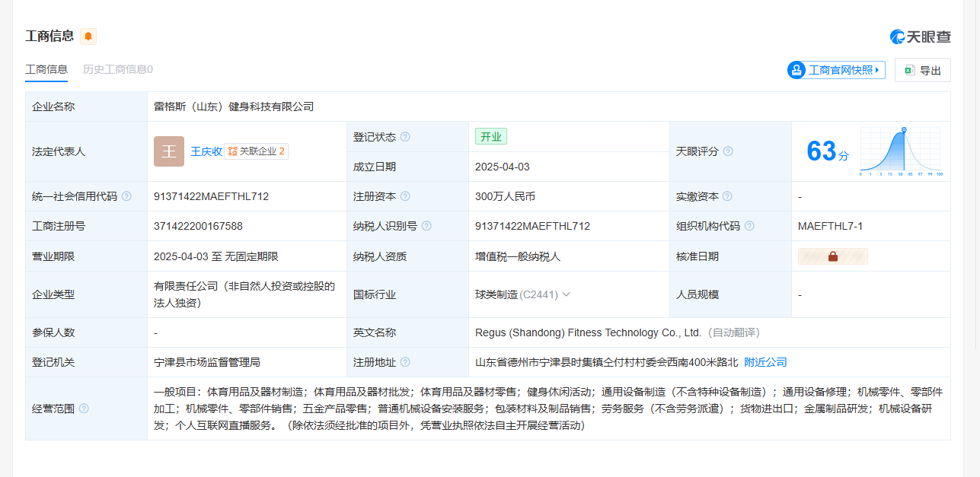The image size is (980, 477).
Task: Click the help icon beside 实缴资本
Action: click(728, 196)
